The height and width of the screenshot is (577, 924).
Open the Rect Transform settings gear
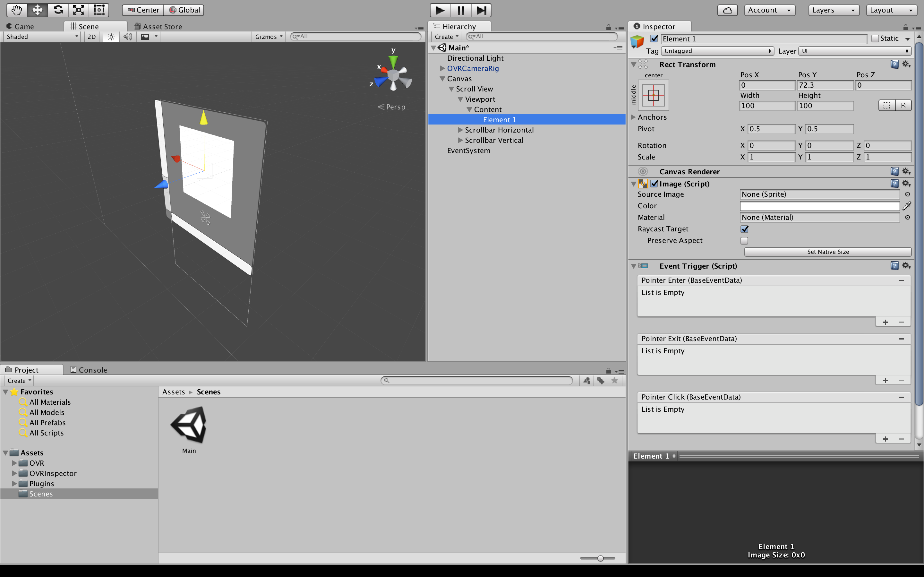coord(906,64)
